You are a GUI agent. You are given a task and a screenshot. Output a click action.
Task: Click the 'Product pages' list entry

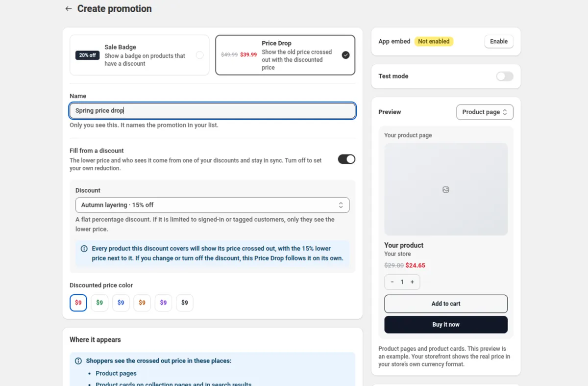point(116,373)
